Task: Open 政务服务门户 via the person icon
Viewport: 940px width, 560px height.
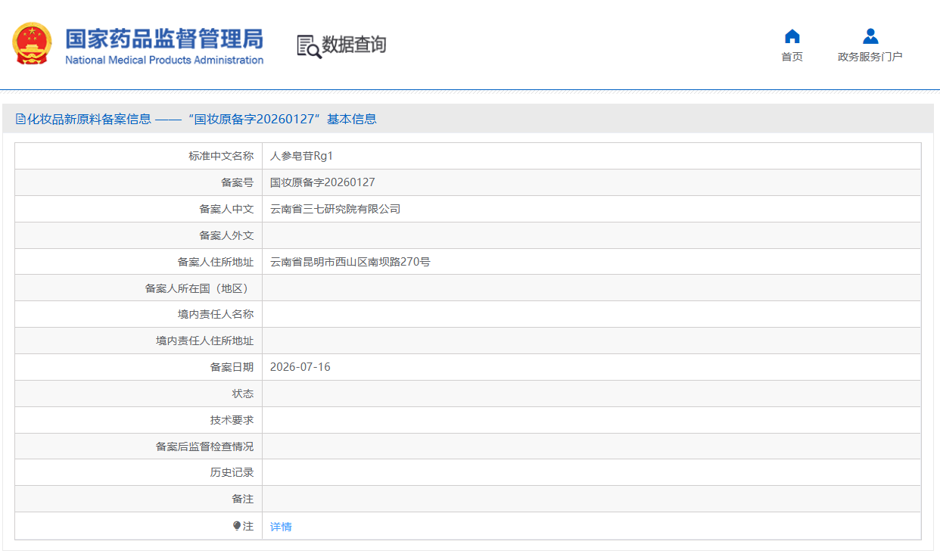Action: [870, 36]
